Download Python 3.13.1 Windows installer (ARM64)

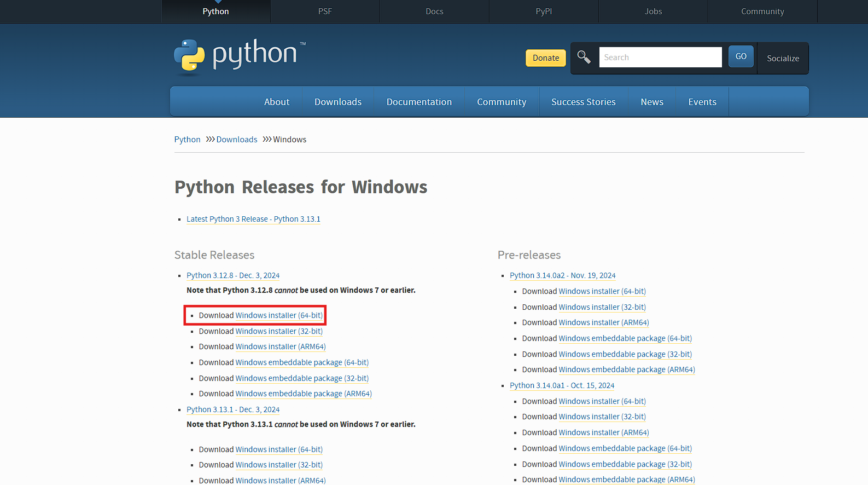[281, 480]
